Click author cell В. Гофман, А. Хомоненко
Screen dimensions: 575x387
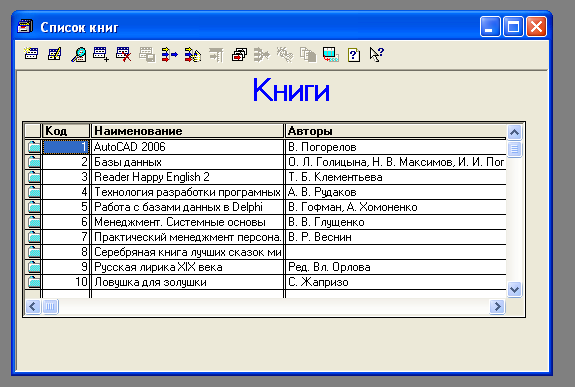coord(396,207)
